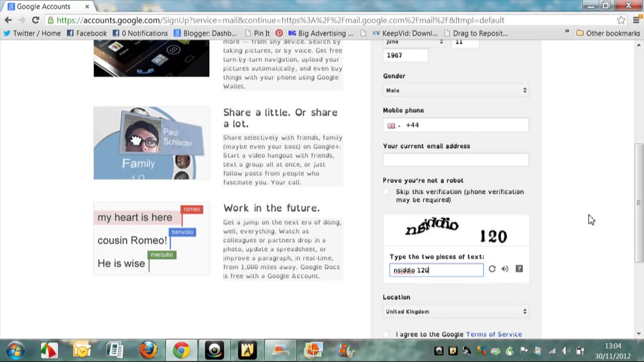Viewport: 644px width, 362px height.
Task: Click the page vertical scrollbar thumb
Action: click(x=639, y=203)
